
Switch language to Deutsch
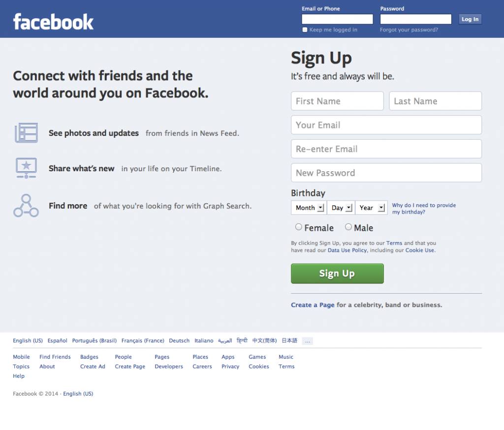179,340
